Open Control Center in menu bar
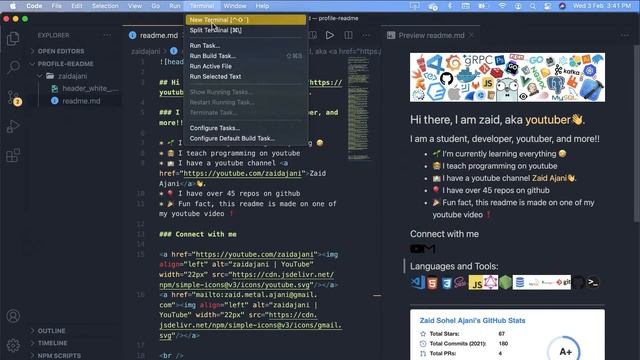 [547, 6]
